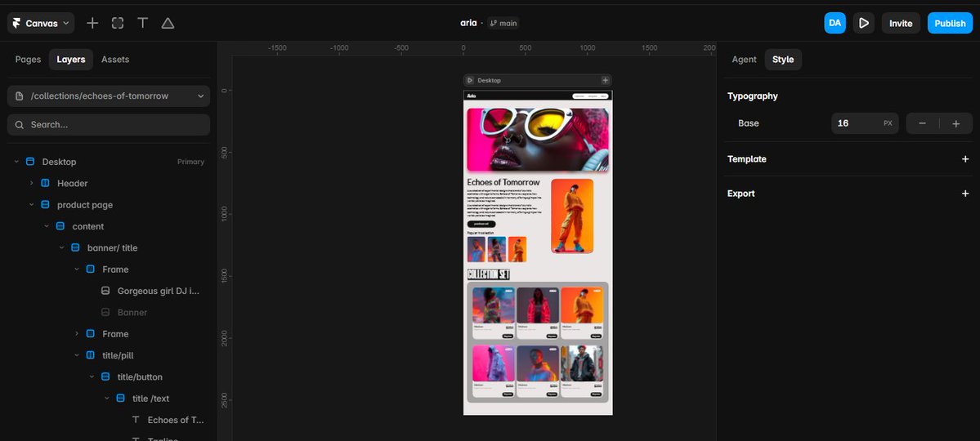Switch to the Assets tab

(x=115, y=60)
